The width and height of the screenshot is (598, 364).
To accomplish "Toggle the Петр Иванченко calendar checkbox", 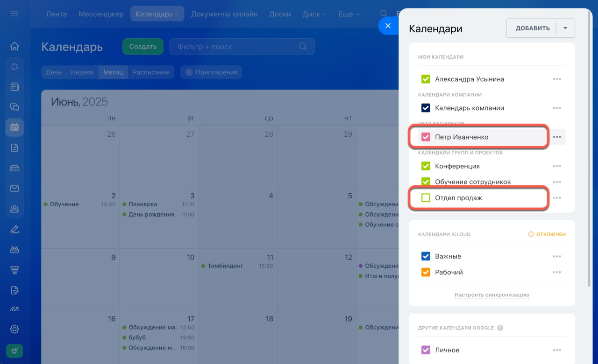I will click(426, 137).
